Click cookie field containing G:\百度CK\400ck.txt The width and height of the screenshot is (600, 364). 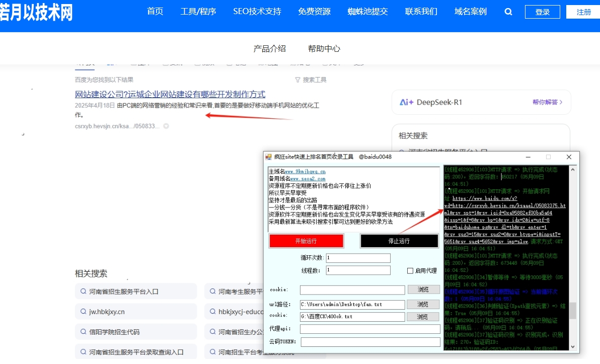click(352, 317)
